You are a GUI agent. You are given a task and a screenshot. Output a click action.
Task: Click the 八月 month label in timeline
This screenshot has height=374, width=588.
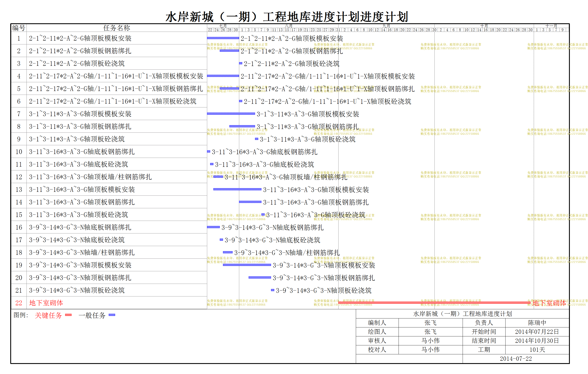click(x=289, y=26)
